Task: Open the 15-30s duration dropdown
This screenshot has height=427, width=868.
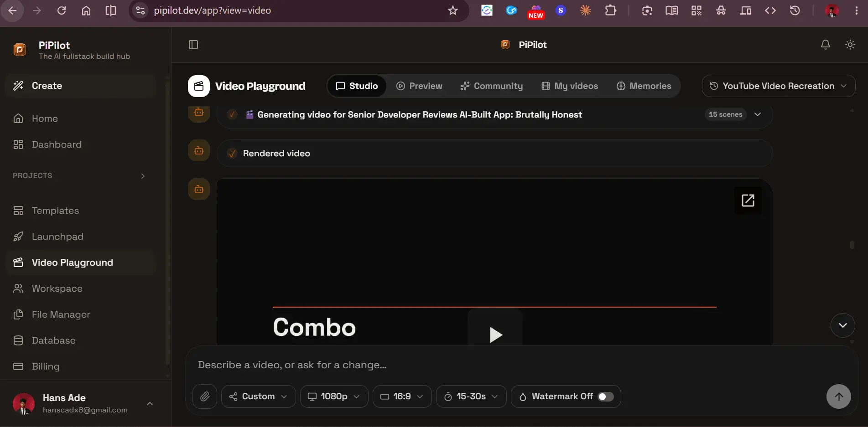Action: [471, 396]
